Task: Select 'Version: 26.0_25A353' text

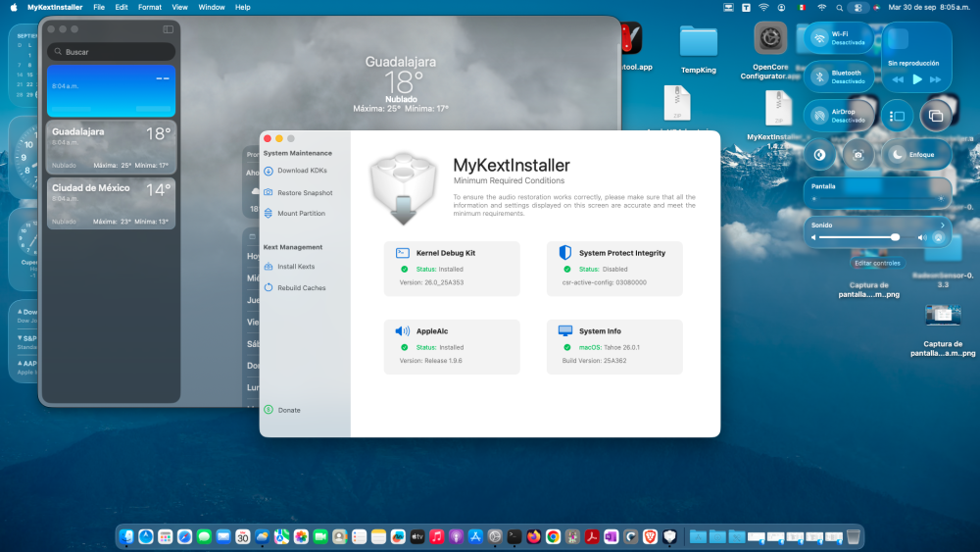Action: tap(431, 282)
